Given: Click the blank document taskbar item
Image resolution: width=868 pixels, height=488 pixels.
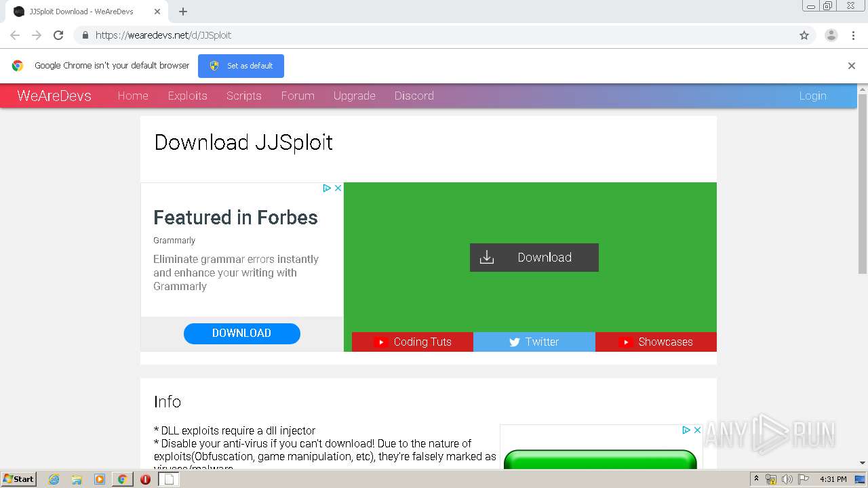Looking at the screenshot, I should coord(170,479).
